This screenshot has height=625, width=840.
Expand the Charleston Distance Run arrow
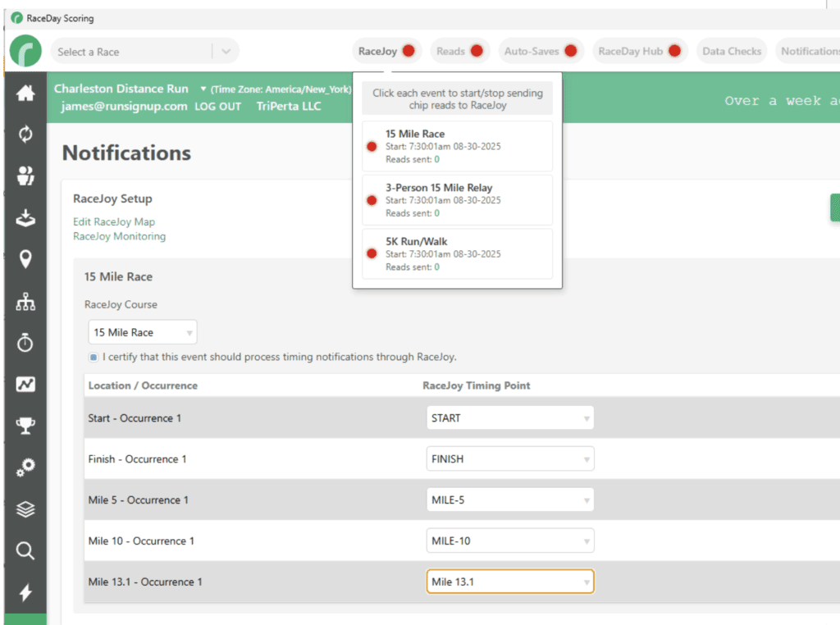pyautogui.click(x=203, y=89)
